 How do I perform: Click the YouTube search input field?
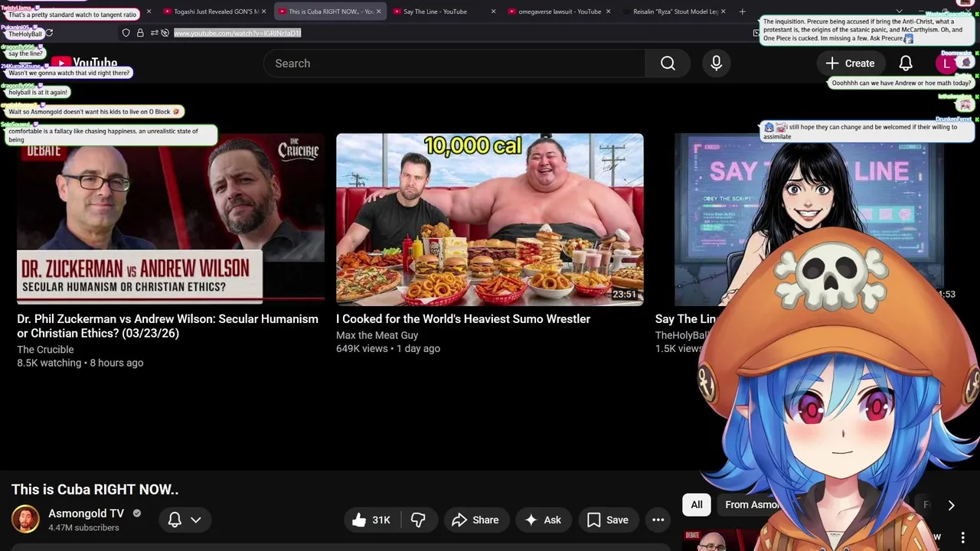[454, 64]
